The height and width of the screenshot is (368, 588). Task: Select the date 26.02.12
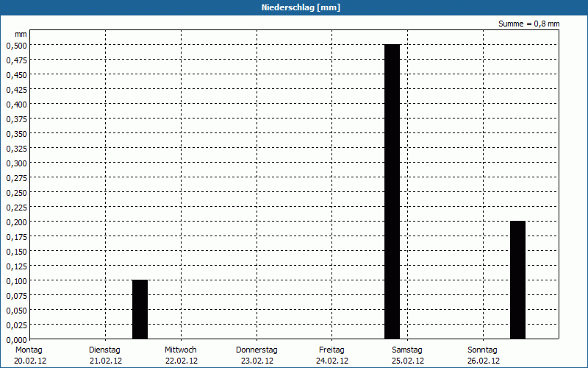484,361
